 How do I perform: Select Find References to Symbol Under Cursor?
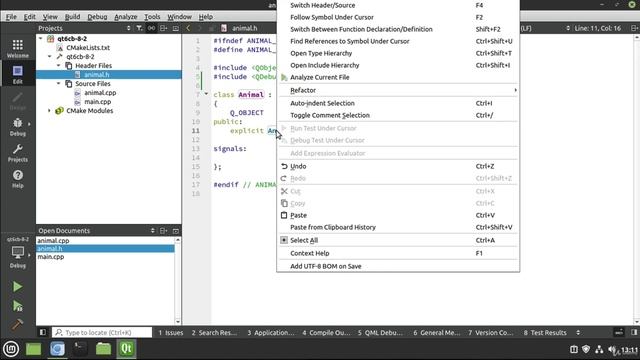pyautogui.click(x=398, y=41)
